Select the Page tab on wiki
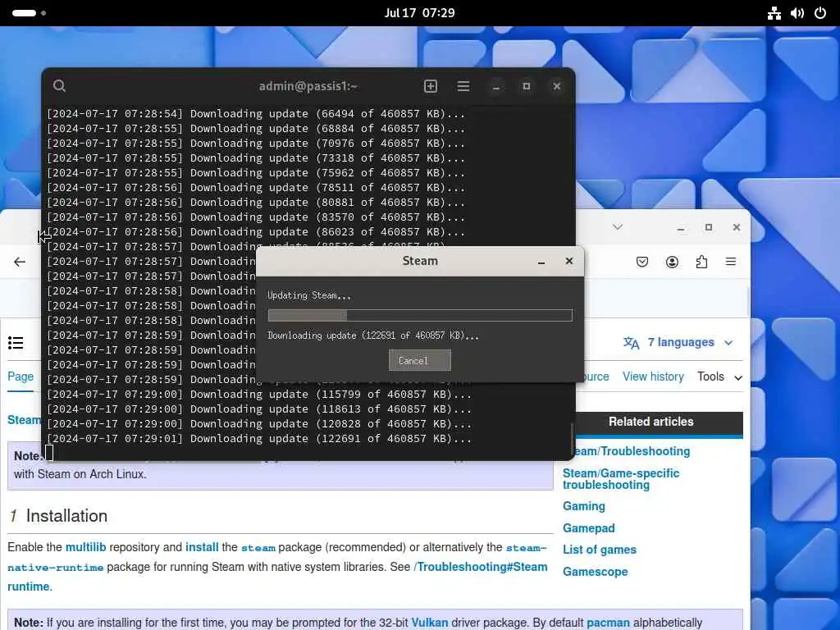The image size is (840, 630). 21,377
